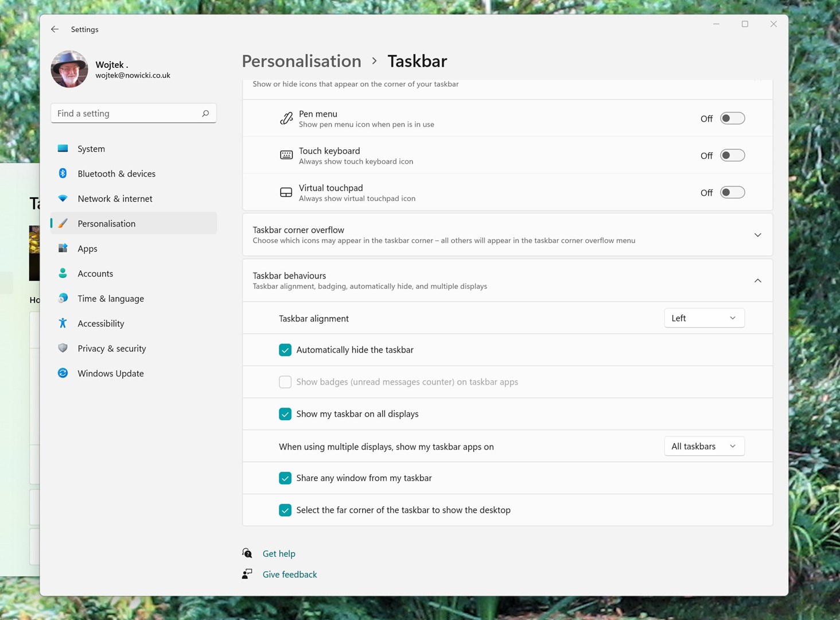Click the Personalisation paintbrush icon
Image resolution: width=840 pixels, height=620 pixels.
coord(63,223)
